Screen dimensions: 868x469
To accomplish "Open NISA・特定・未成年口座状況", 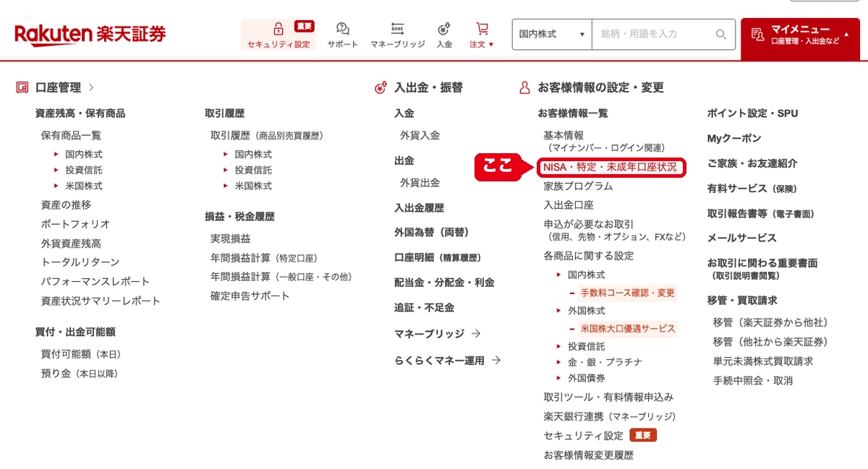I will [x=610, y=167].
